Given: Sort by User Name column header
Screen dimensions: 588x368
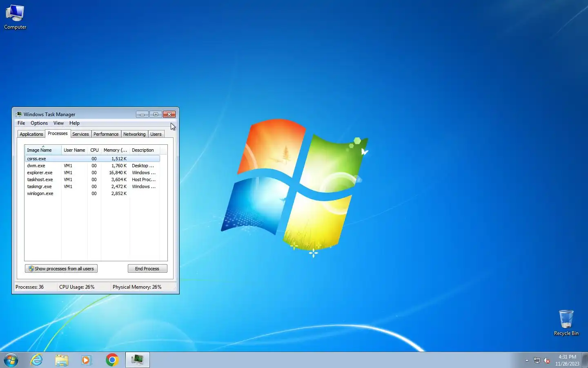Looking at the screenshot, I should coord(74,150).
